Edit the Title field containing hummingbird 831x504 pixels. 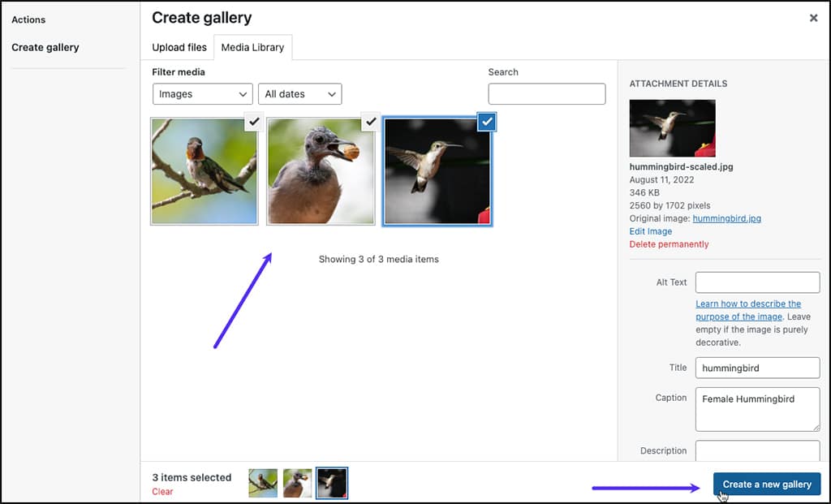(756, 368)
